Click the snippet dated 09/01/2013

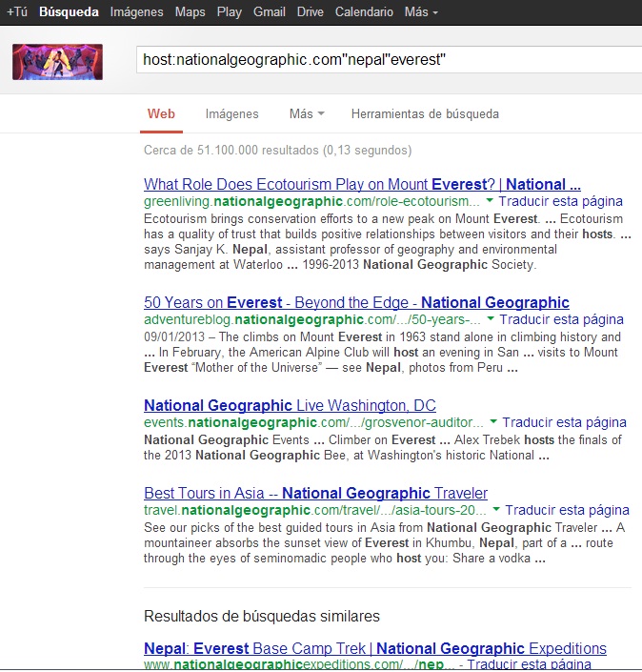(383, 353)
